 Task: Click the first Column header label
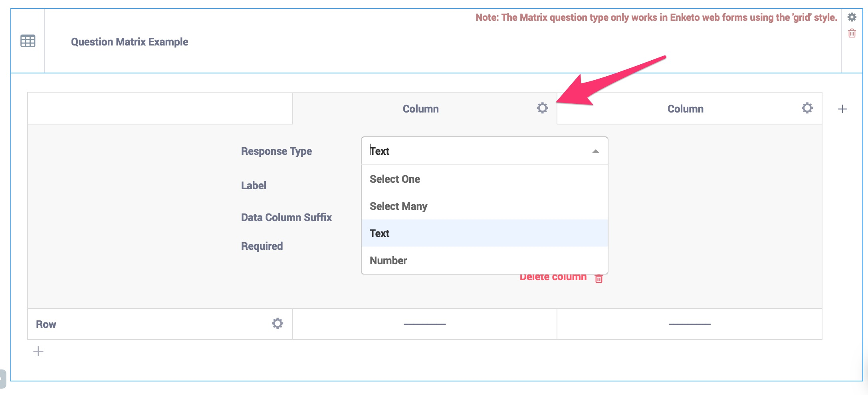420,109
